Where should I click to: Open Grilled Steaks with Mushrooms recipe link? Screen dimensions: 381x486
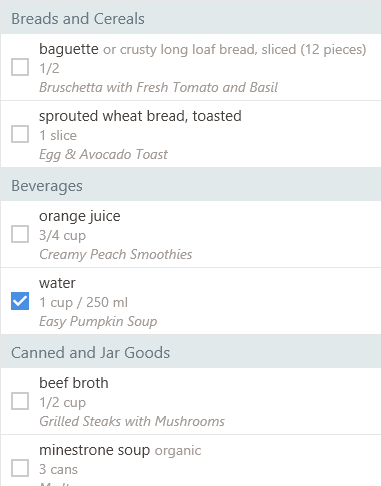click(132, 421)
